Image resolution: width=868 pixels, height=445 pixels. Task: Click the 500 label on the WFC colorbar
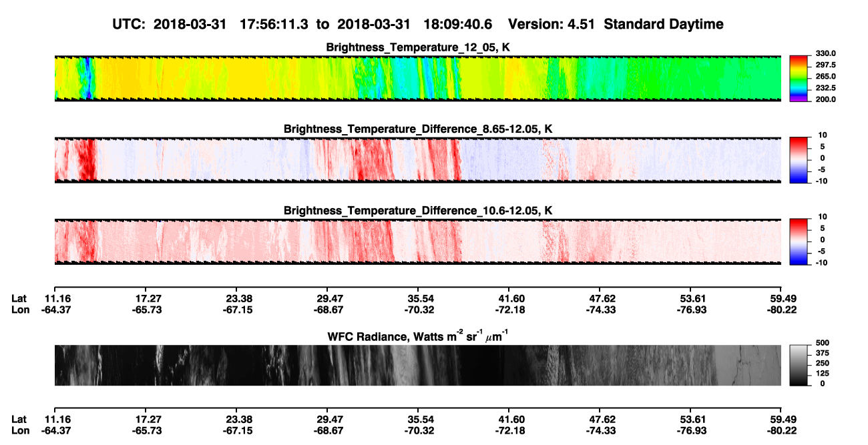tap(823, 342)
